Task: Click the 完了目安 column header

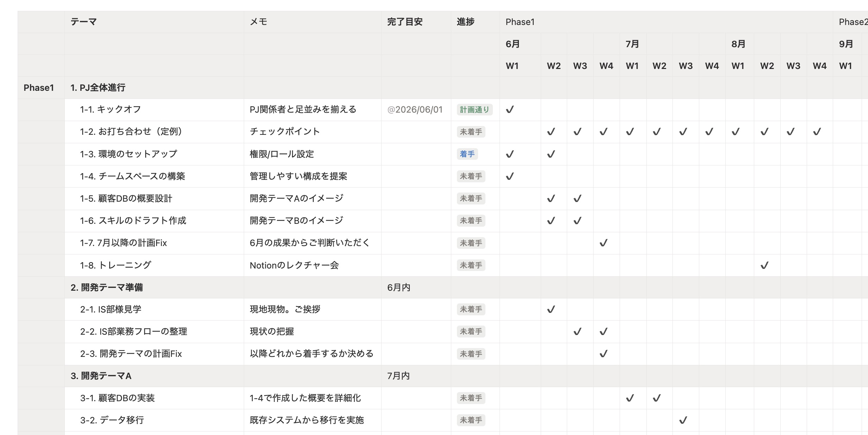Action: (x=416, y=22)
